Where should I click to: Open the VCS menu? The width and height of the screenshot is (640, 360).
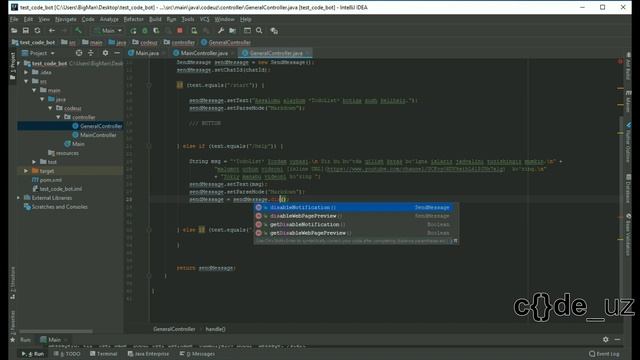point(204,19)
